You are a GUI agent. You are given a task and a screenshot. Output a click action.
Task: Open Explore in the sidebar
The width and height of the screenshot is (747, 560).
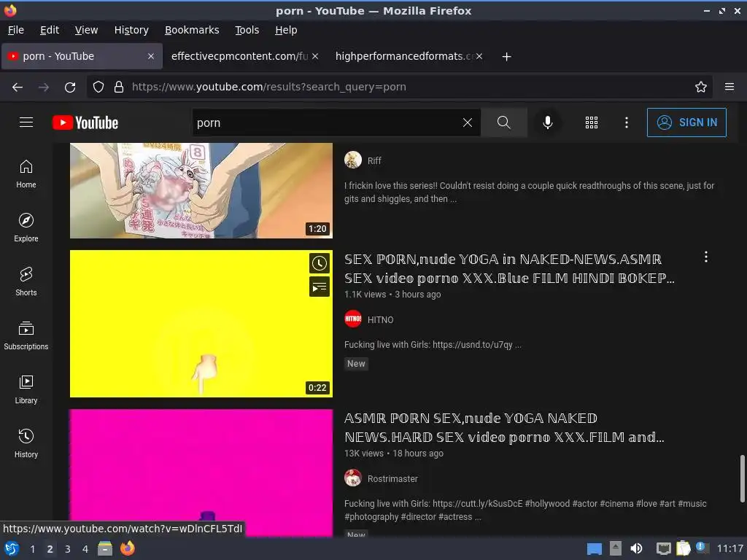[26, 228]
